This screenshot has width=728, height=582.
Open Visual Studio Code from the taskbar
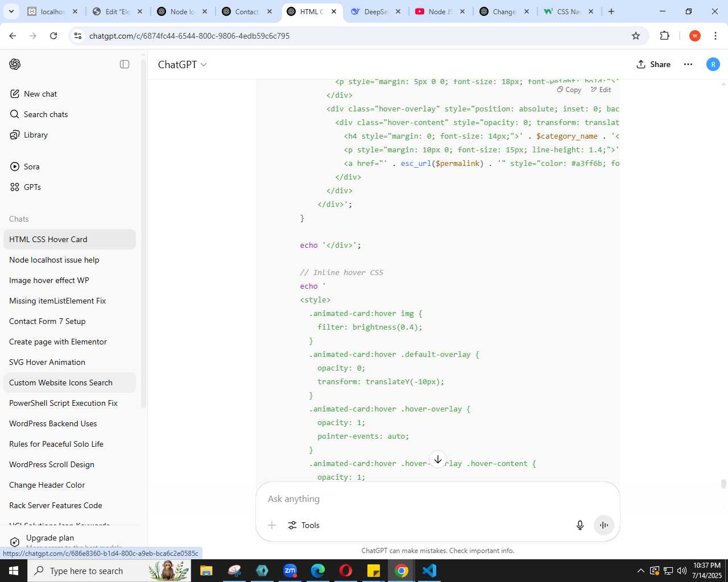(x=429, y=571)
